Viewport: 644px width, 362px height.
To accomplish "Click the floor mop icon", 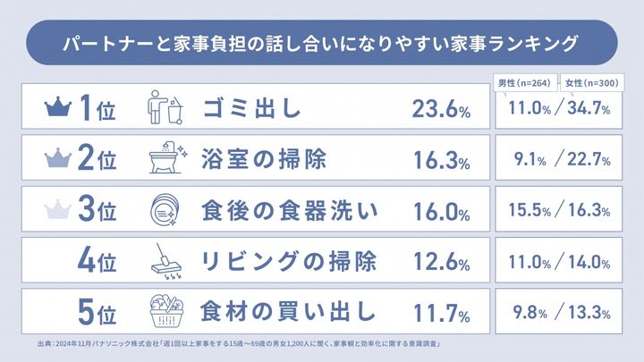I will click(164, 263).
